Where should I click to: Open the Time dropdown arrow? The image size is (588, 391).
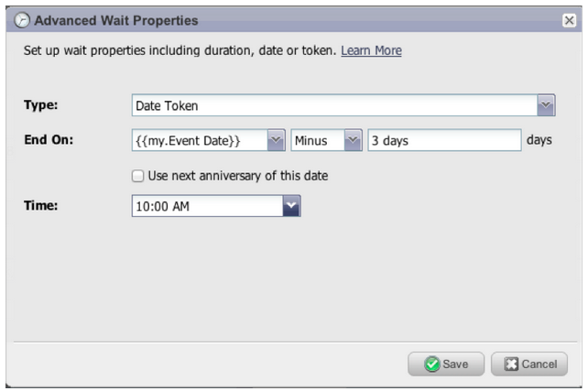point(291,206)
